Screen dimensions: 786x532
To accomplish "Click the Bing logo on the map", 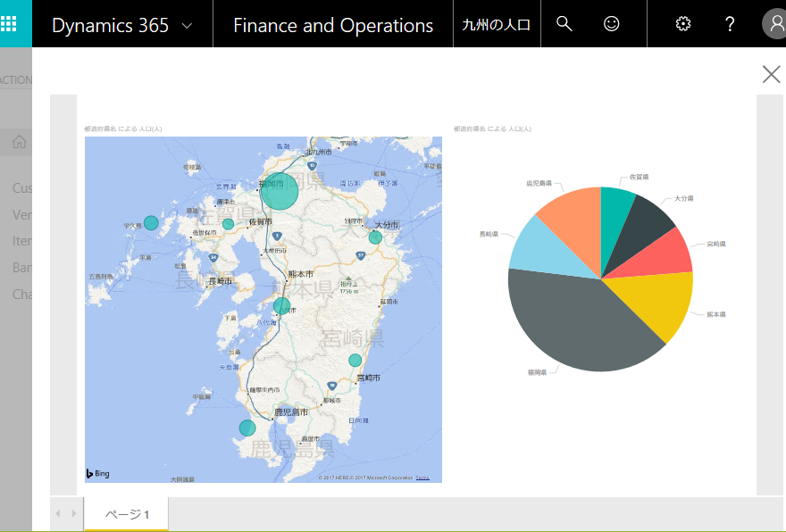I will point(98,473).
